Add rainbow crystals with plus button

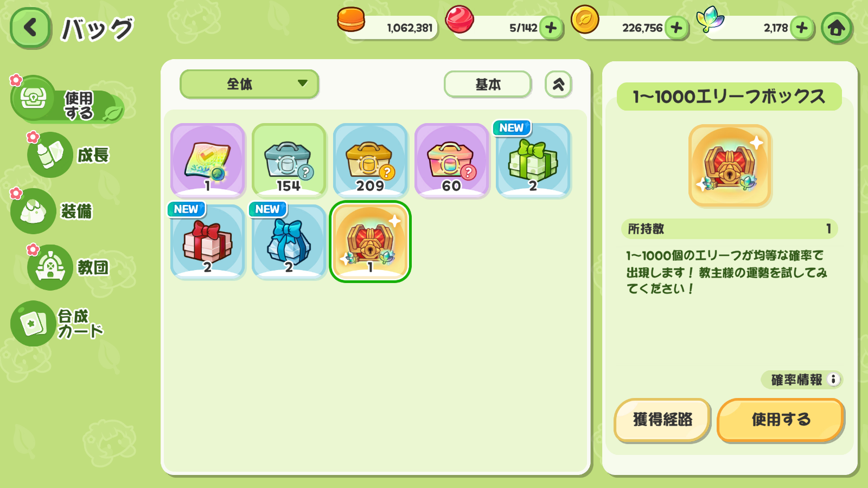click(802, 28)
